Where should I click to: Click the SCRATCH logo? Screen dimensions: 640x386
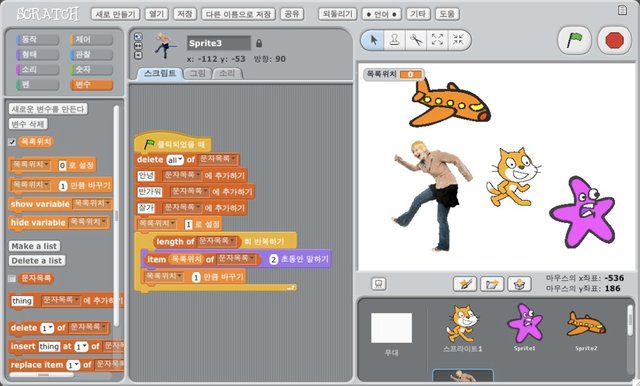tap(48, 14)
